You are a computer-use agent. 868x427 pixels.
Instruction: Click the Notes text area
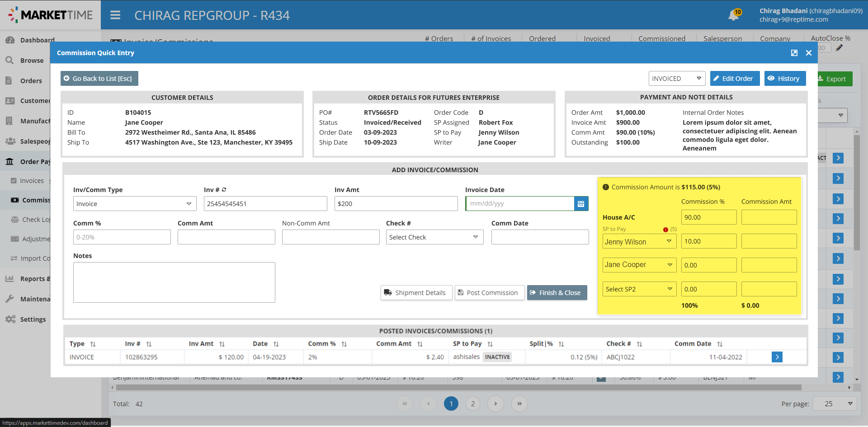tap(174, 282)
